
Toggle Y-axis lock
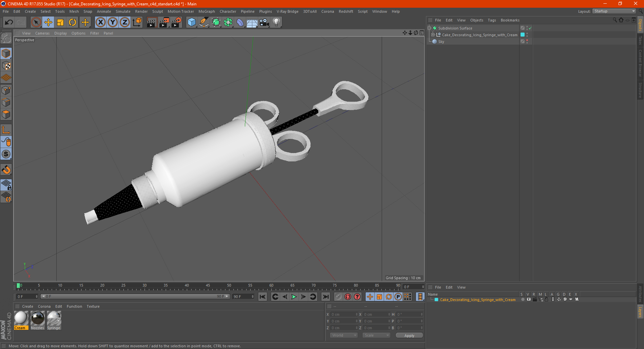click(113, 22)
